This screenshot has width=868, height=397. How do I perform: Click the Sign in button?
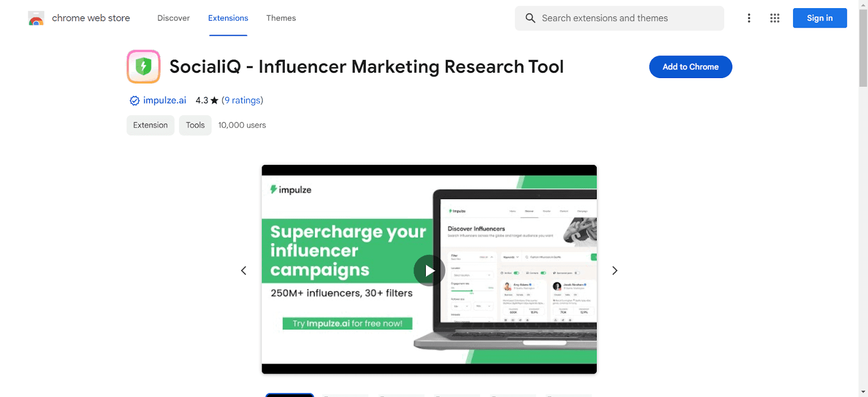click(x=820, y=18)
